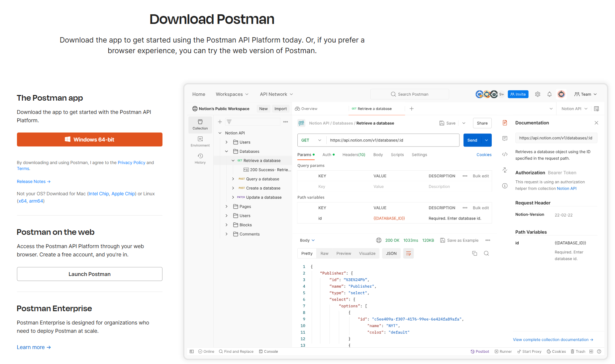Screen dimensions: 615x364
Task: Open the Runner from status bar
Action: pyautogui.click(x=503, y=351)
